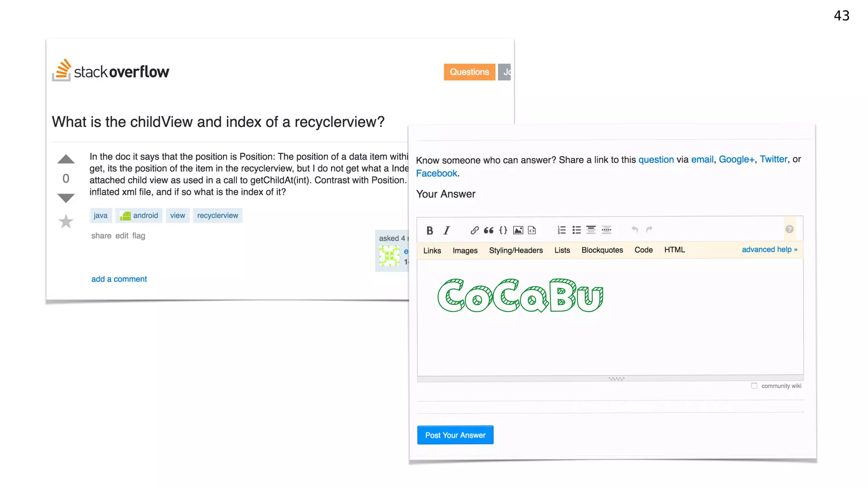Enable the community wiki checkbox
Viewport: 868px width, 488px height.
754,385
